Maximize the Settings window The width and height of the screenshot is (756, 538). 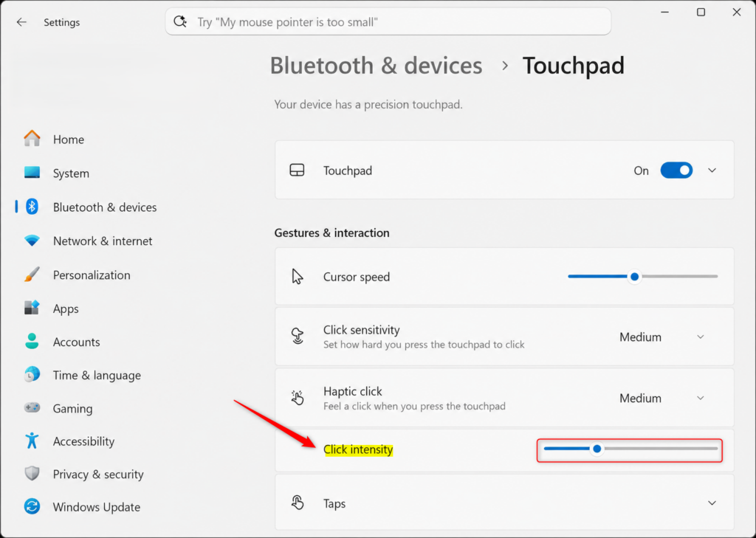(x=701, y=12)
